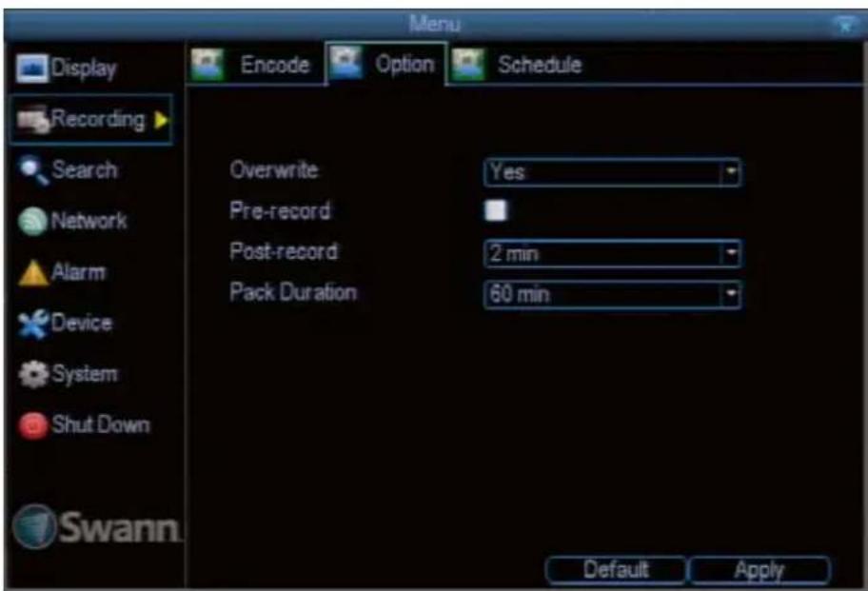Open the Schedule tab
868x591 pixels.
(x=518, y=65)
